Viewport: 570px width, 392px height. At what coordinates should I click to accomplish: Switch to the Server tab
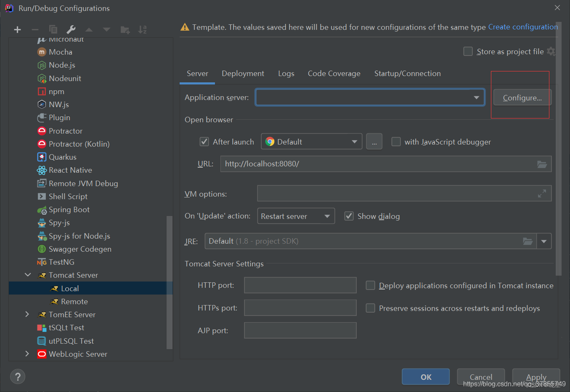[x=197, y=74]
